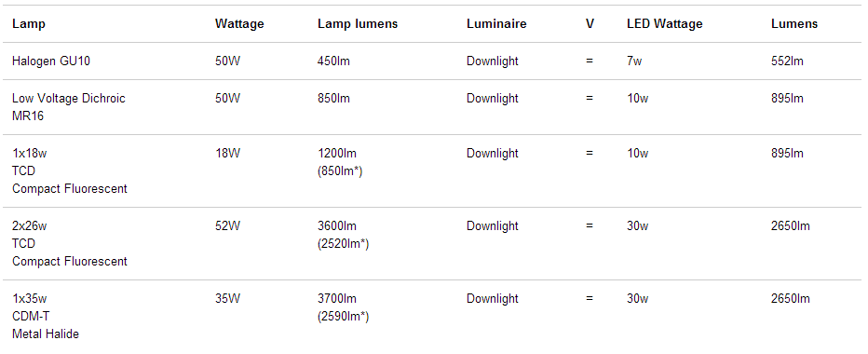The image size is (868, 354).
Task: Select the LED Wattage column header
Action: tap(665, 24)
